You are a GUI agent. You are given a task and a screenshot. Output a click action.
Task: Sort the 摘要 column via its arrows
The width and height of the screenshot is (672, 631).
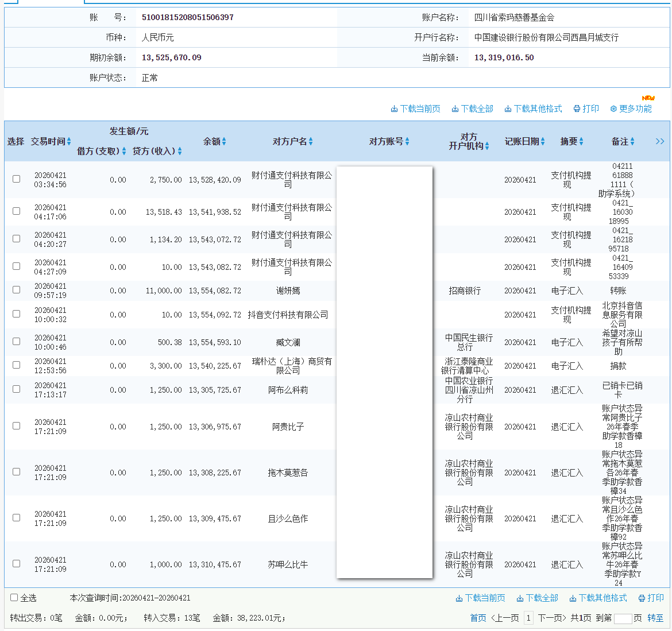click(x=581, y=142)
